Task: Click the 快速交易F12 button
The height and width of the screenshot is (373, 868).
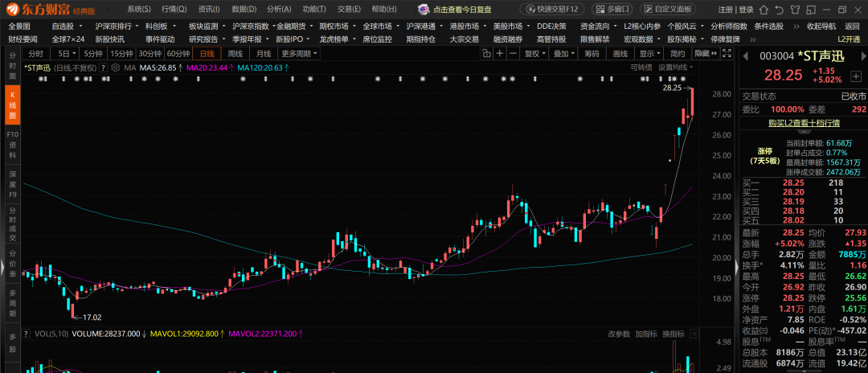Action: tap(552, 10)
